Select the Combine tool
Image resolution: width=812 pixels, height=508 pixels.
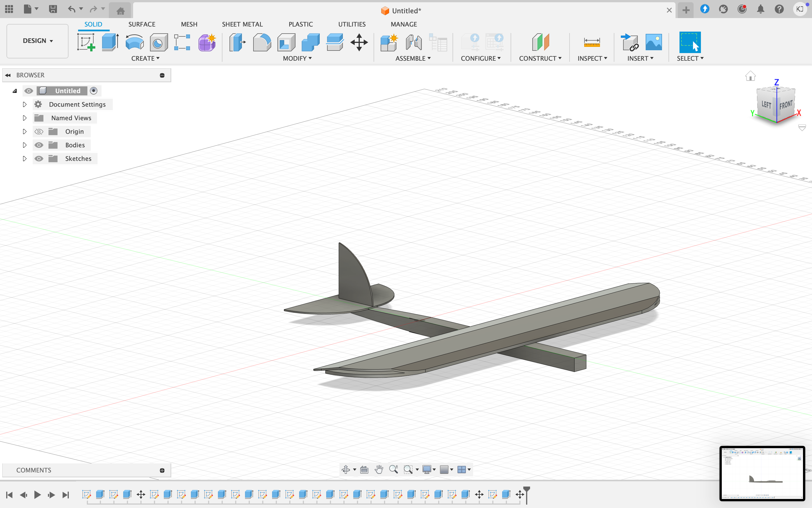click(x=310, y=42)
